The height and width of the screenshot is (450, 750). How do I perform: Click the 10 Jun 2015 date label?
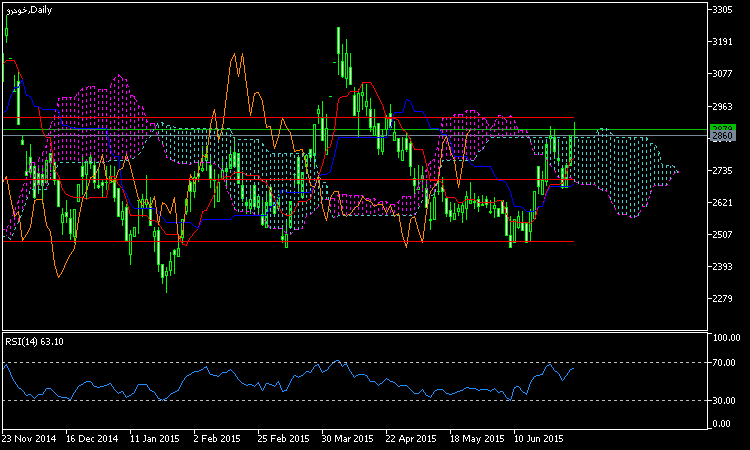point(539,439)
